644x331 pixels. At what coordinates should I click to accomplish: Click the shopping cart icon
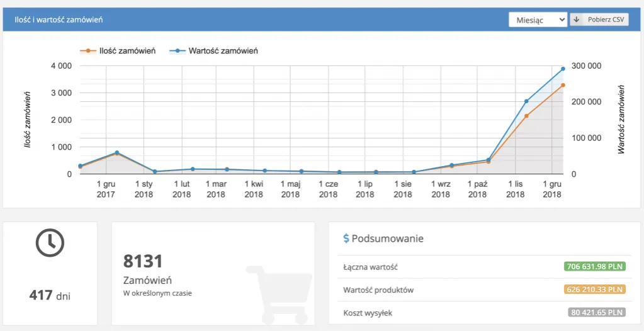278,294
